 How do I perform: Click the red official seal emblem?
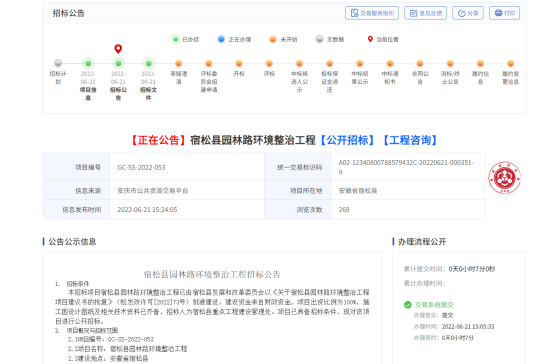pos(505,177)
